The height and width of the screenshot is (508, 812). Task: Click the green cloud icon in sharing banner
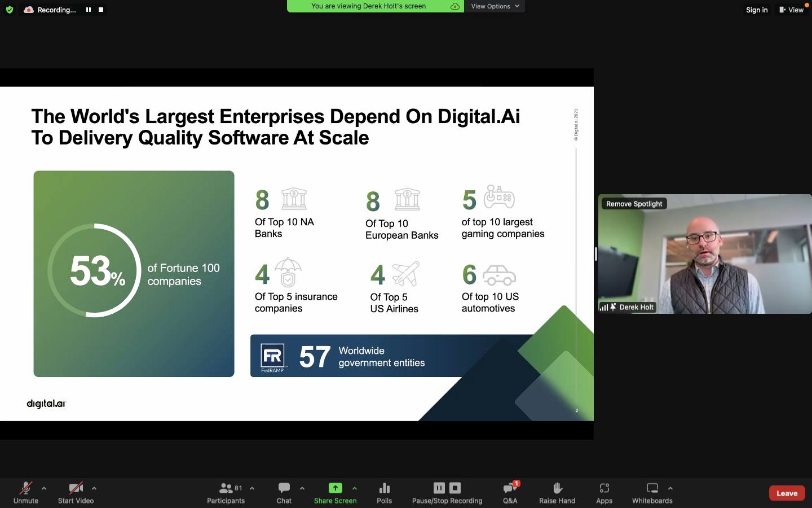pyautogui.click(x=455, y=6)
